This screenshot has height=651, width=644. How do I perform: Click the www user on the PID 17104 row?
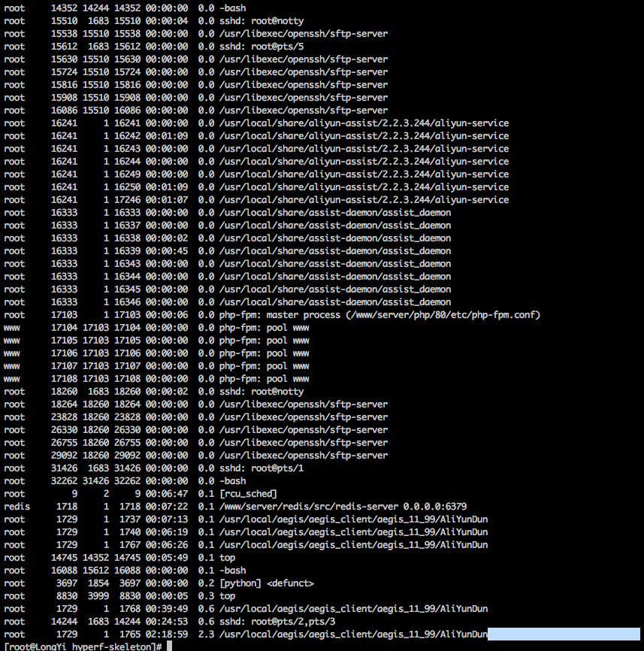tap(11, 328)
